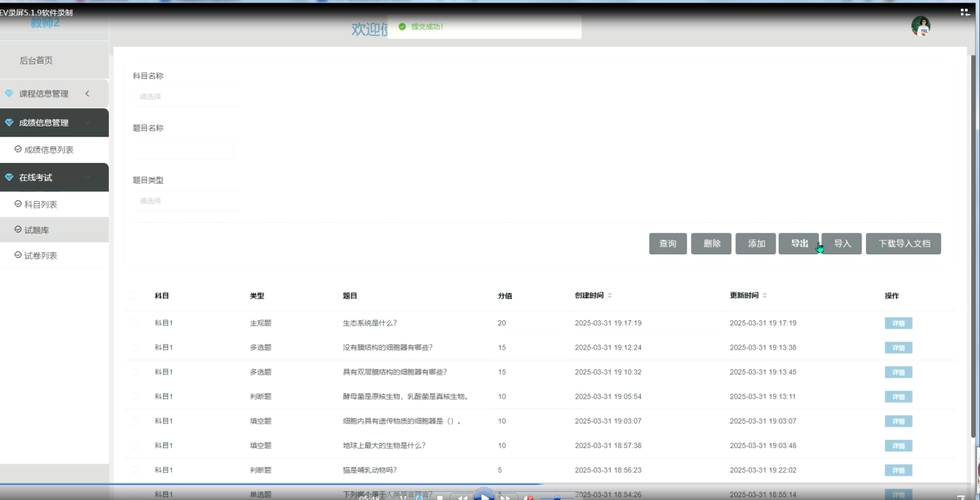The height and width of the screenshot is (500, 980).
Task: Open 详情 for the 细胞内具有遗传物质 row
Action: (x=898, y=421)
